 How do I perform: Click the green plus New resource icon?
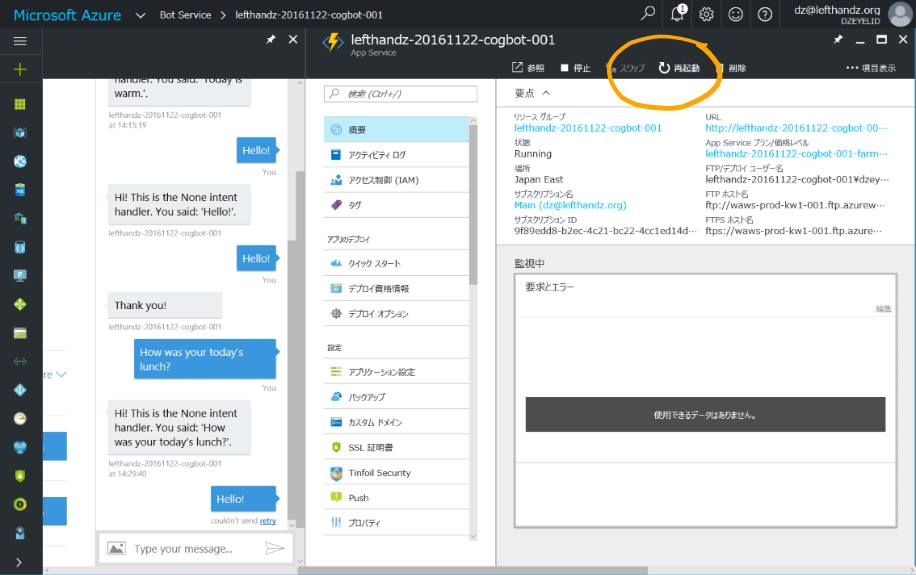tap(20, 70)
